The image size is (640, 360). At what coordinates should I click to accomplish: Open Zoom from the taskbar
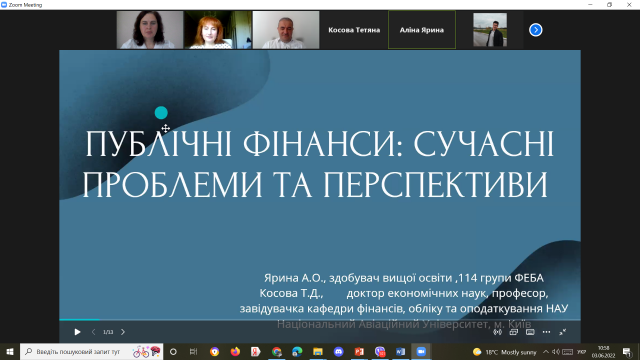coord(421,351)
